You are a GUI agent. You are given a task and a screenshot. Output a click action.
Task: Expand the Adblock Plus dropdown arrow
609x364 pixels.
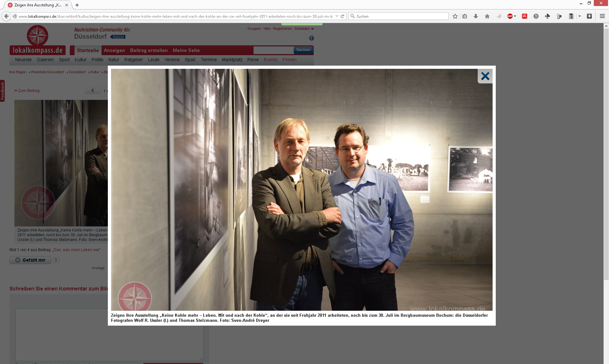point(515,16)
